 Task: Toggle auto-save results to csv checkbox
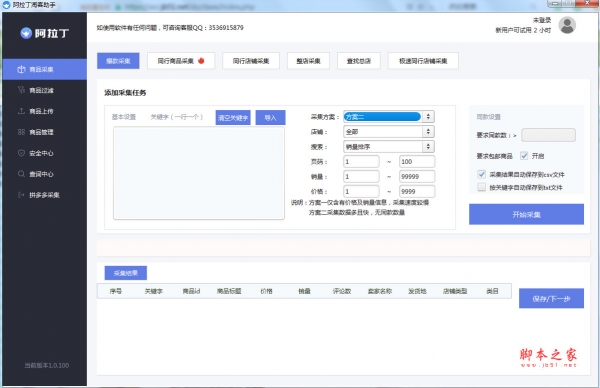coord(482,174)
